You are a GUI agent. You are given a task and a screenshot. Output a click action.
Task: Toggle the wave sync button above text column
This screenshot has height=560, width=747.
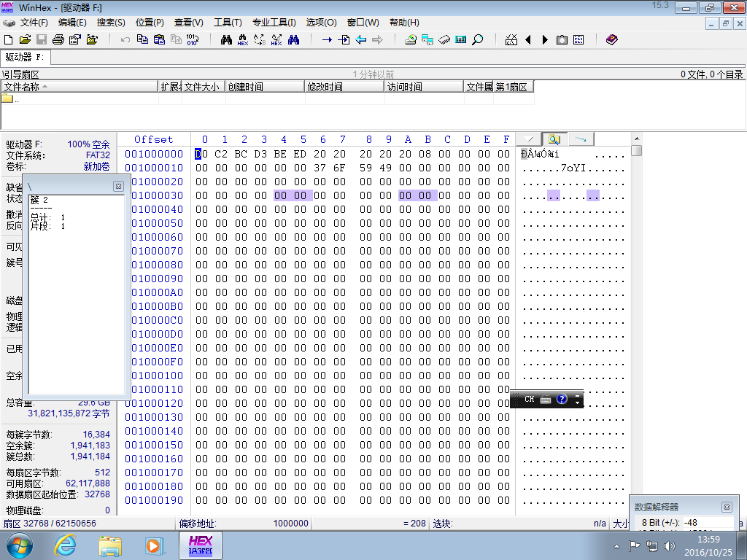click(581, 139)
